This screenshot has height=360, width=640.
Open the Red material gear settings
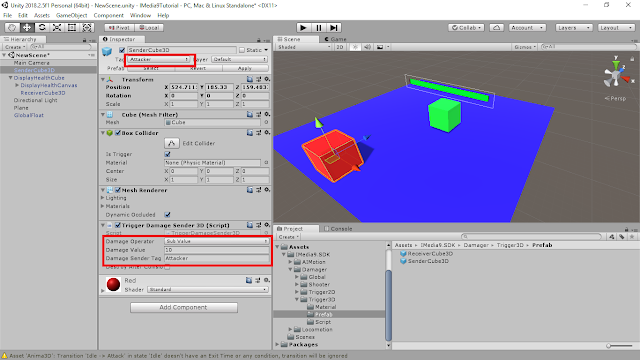267,280
